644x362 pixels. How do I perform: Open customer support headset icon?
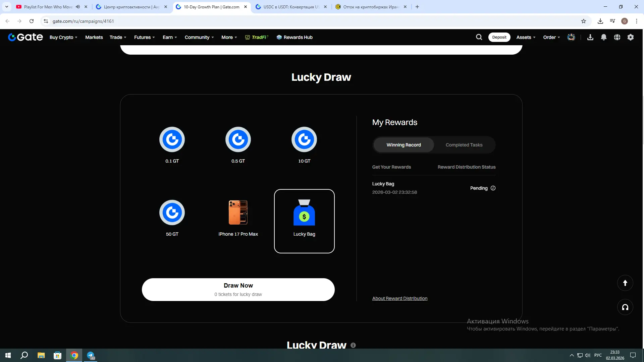[x=625, y=307]
